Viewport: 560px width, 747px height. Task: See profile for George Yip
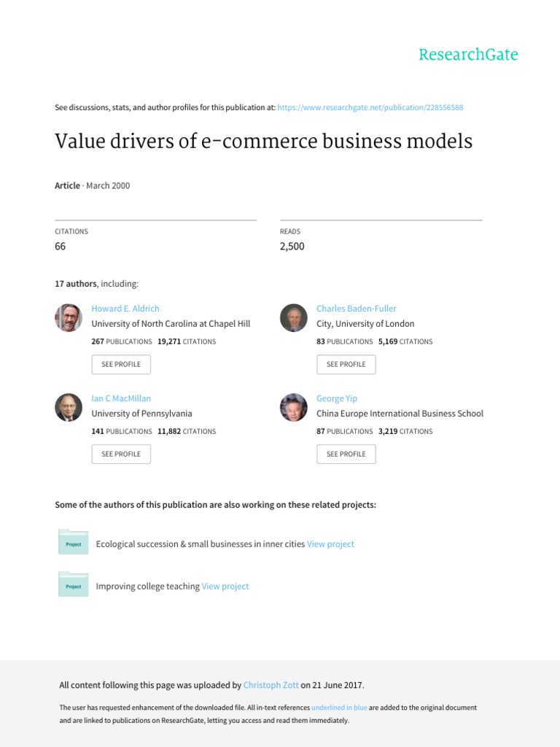coord(346,454)
